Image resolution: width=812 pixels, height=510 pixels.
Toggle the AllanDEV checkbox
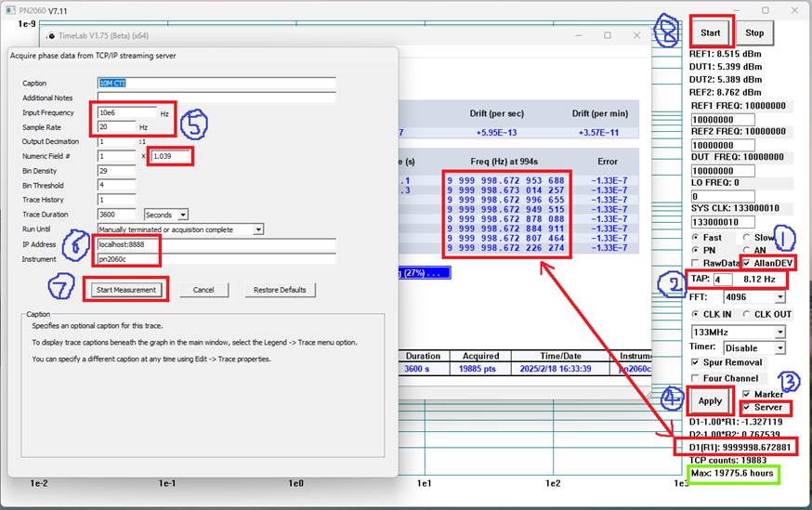pyautogui.click(x=746, y=263)
